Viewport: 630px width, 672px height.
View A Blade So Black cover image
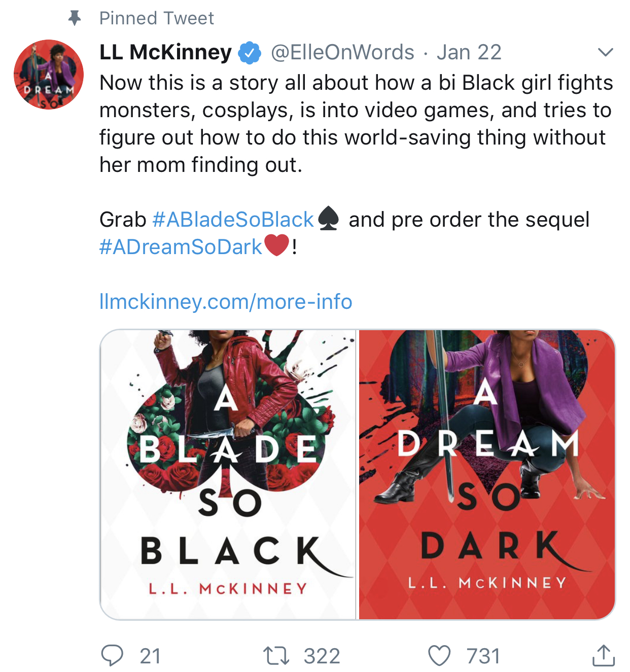coord(228,475)
